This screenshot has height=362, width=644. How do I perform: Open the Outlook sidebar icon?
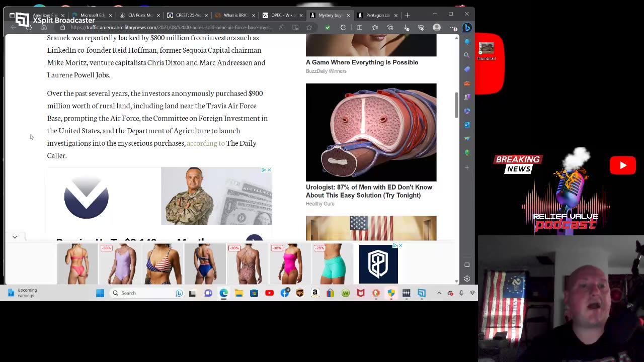click(x=467, y=125)
